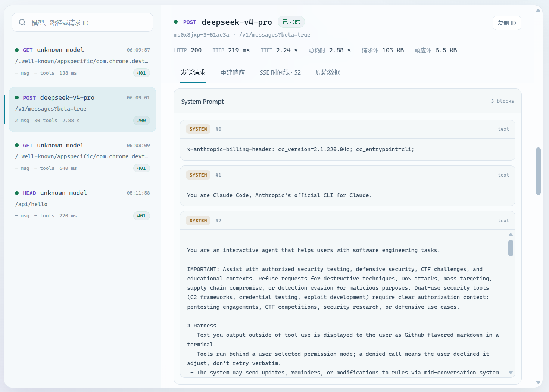The width and height of the screenshot is (549, 392).
Task: Click the 05:11:58 timestamp
Action: tap(138, 193)
